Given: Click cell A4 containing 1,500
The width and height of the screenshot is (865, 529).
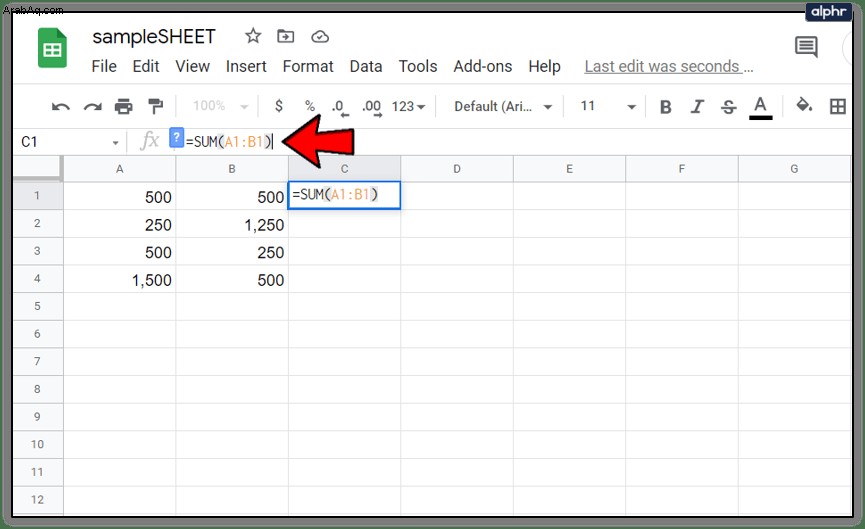Looking at the screenshot, I should point(120,279).
